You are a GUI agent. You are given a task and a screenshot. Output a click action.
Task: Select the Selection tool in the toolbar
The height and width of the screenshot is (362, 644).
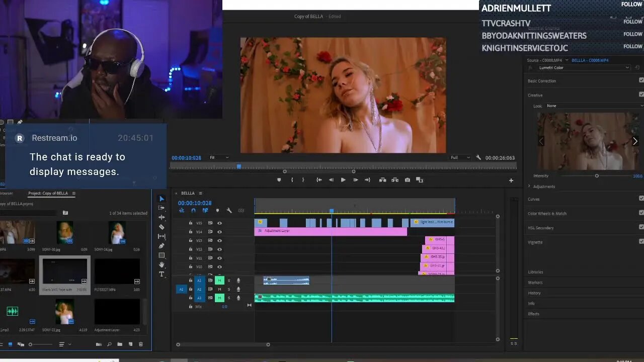point(162,199)
